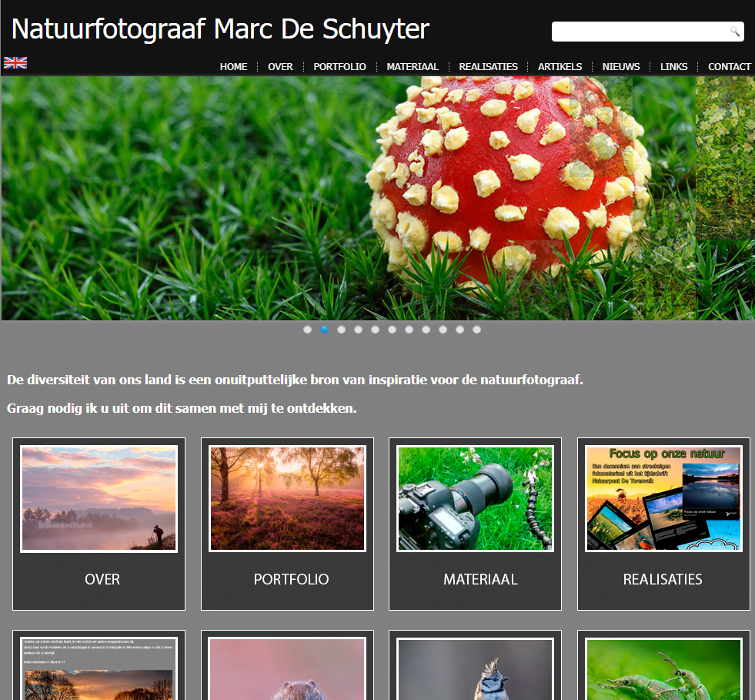This screenshot has height=700, width=755.
Task: Open the camera thumbnail in MATERIAAL card
Action: click(476, 498)
